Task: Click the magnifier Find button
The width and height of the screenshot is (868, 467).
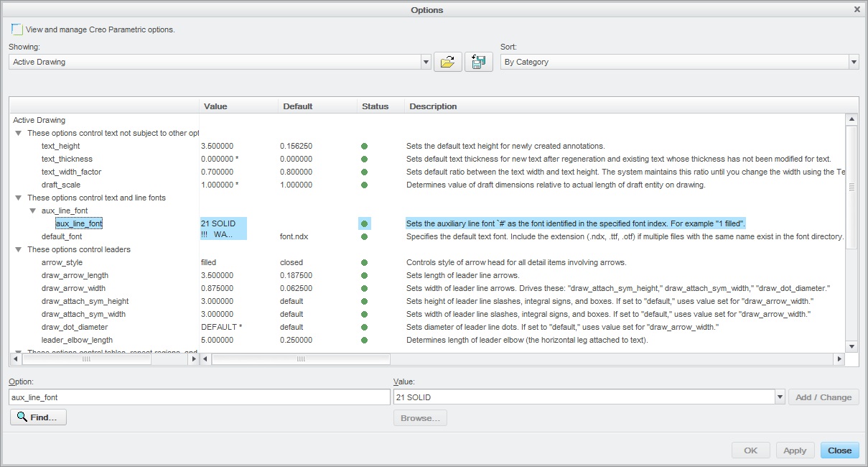Action: pos(38,417)
